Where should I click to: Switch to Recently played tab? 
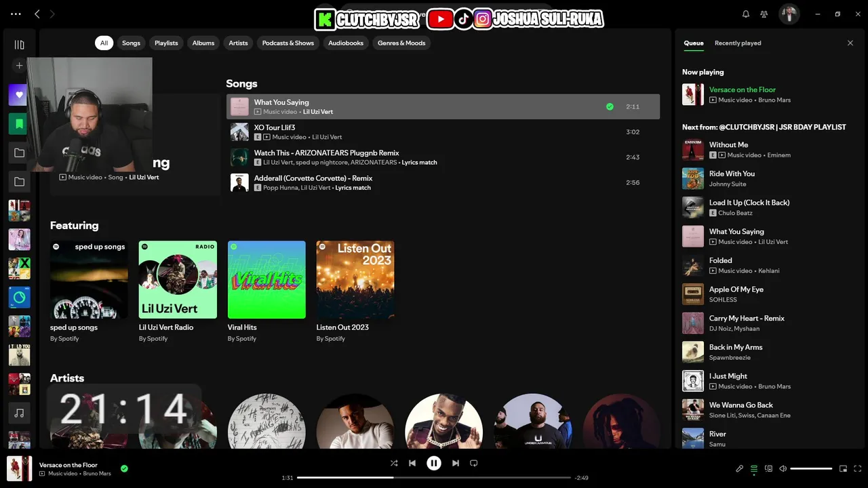pos(738,43)
